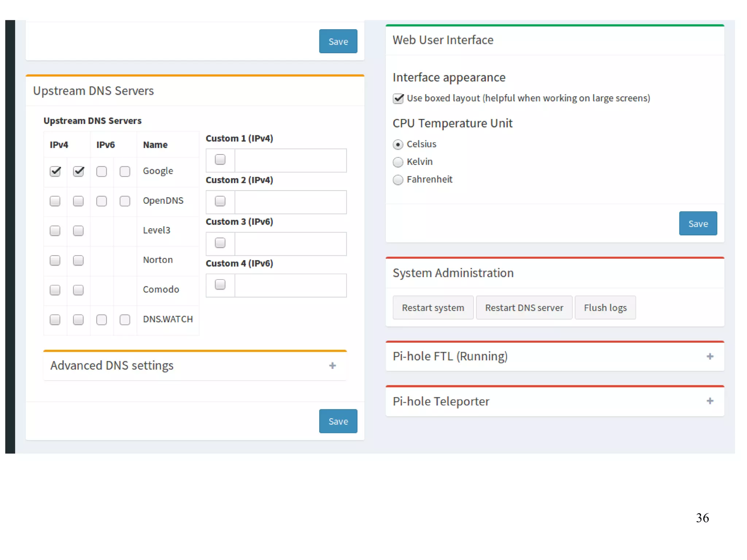Click the Custom 4 (IPv6) text field

click(290, 285)
